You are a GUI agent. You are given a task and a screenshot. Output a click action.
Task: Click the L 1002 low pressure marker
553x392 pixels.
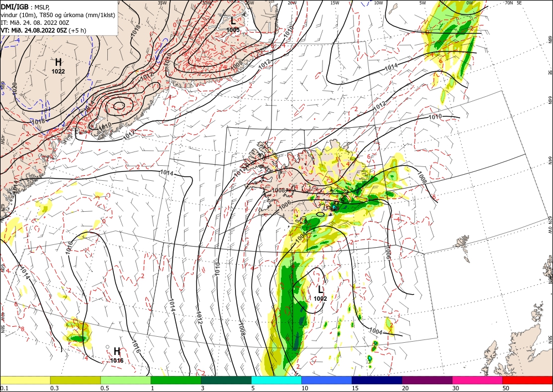tap(320, 293)
